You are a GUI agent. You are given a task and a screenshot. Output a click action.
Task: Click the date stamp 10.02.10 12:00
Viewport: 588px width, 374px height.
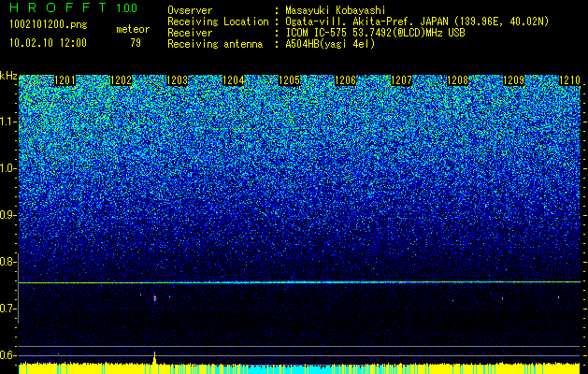point(48,42)
